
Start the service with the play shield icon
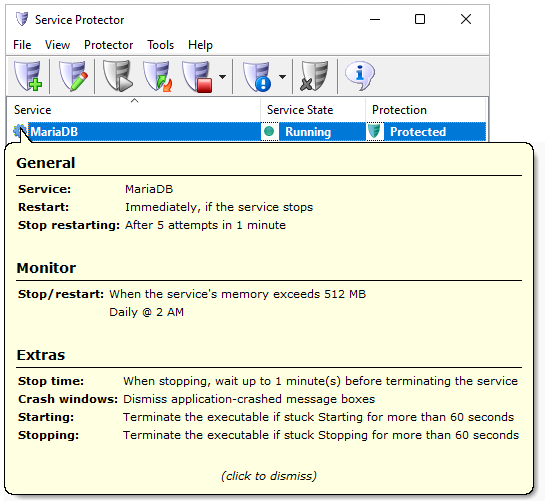click(118, 76)
